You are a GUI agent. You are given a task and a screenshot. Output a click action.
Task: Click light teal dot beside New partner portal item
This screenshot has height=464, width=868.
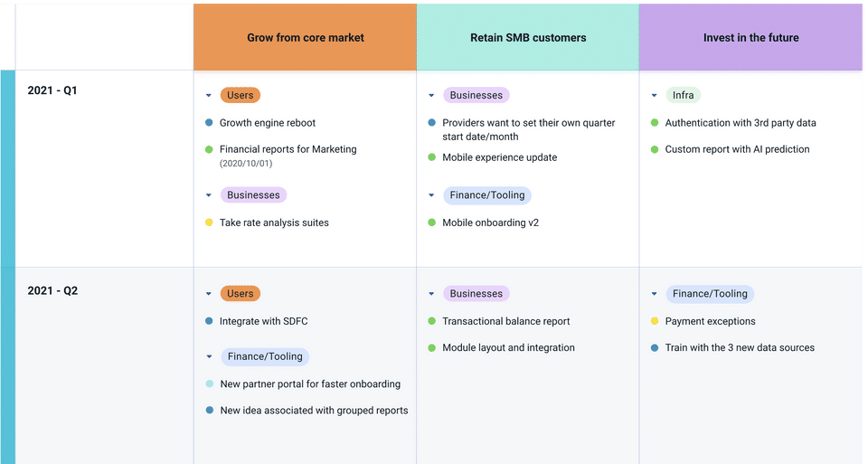(209, 384)
